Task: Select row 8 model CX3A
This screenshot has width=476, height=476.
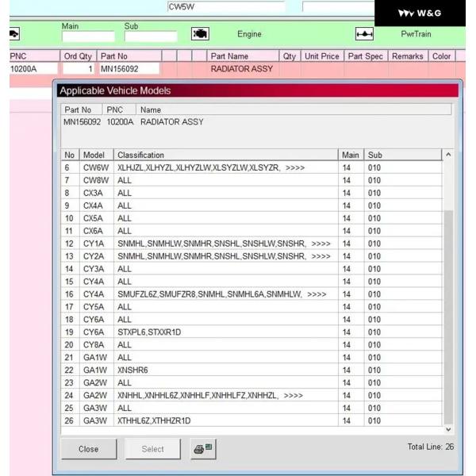Action: pyautogui.click(x=251, y=193)
